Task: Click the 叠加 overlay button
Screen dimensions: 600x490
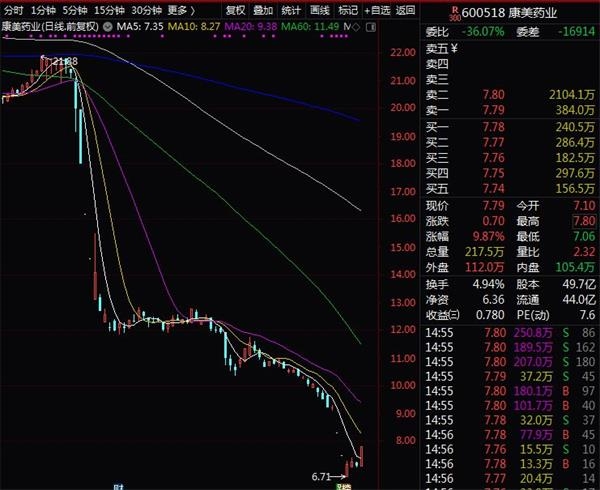Action: (263, 10)
